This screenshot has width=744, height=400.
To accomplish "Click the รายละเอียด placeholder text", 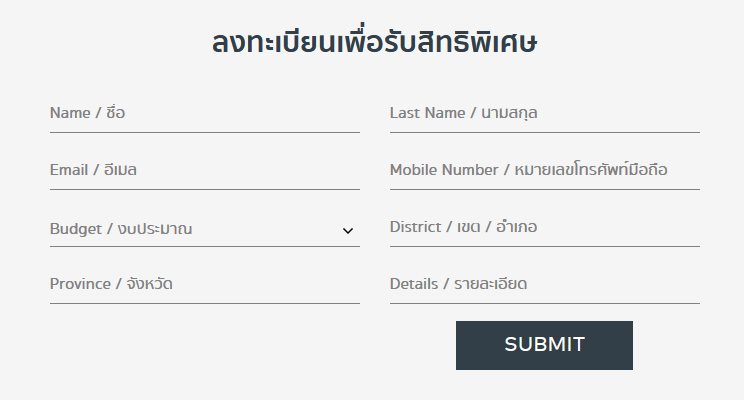I will (x=491, y=284).
